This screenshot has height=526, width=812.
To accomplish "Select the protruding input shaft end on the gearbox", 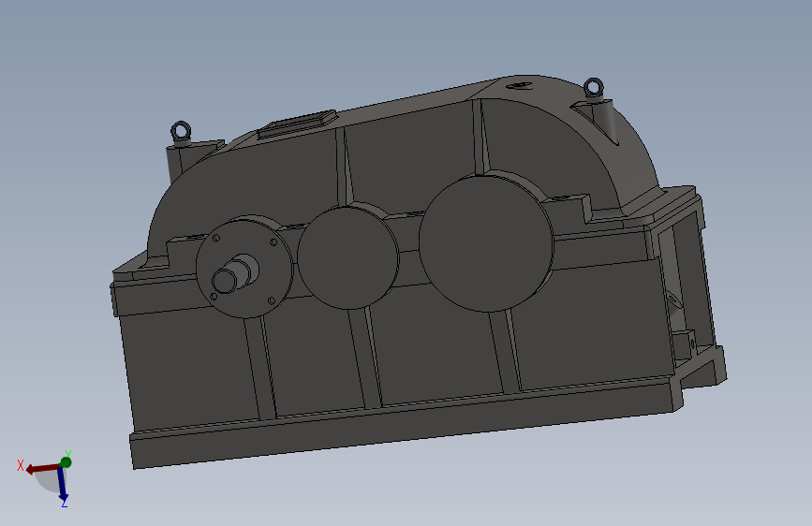I will tap(227, 281).
